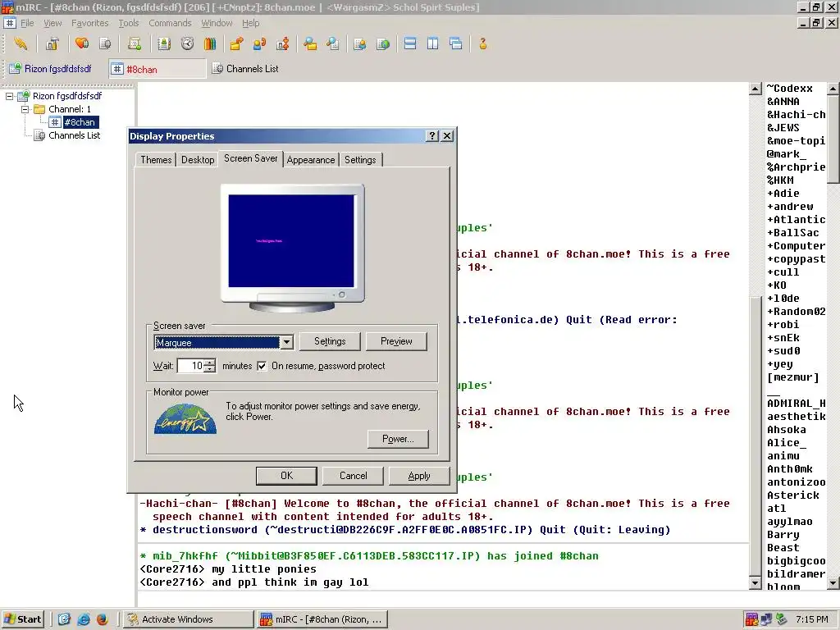The height and width of the screenshot is (630, 840).
Task: Open the Log Files toolbar icon
Action: pos(333,44)
